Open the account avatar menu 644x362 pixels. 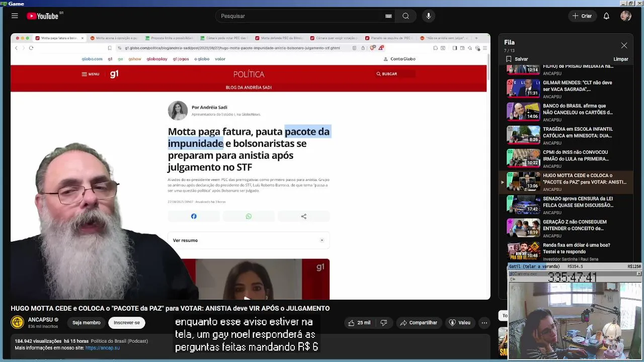pyautogui.click(x=626, y=16)
